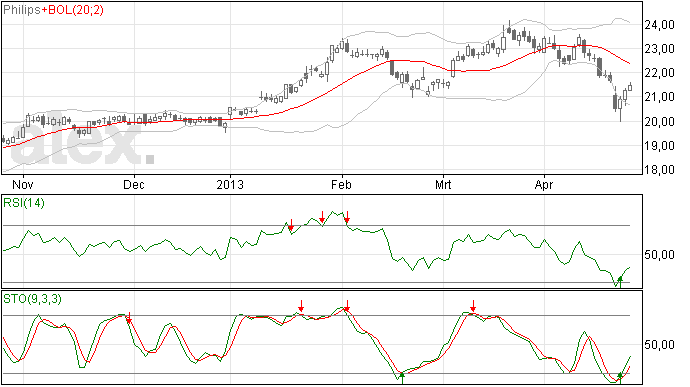Click the Mrt label on the date axis
This screenshot has width=690, height=387.
pos(443,184)
